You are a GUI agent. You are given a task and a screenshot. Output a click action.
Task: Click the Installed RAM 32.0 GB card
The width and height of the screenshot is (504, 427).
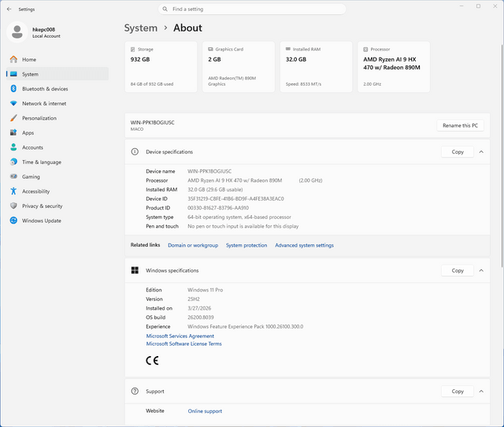point(316,67)
